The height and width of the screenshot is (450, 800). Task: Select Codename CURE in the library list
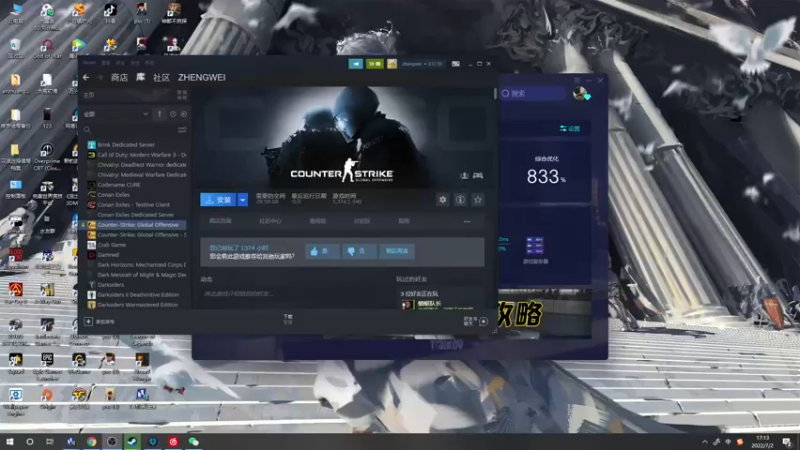pyautogui.click(x=119, y=185)
